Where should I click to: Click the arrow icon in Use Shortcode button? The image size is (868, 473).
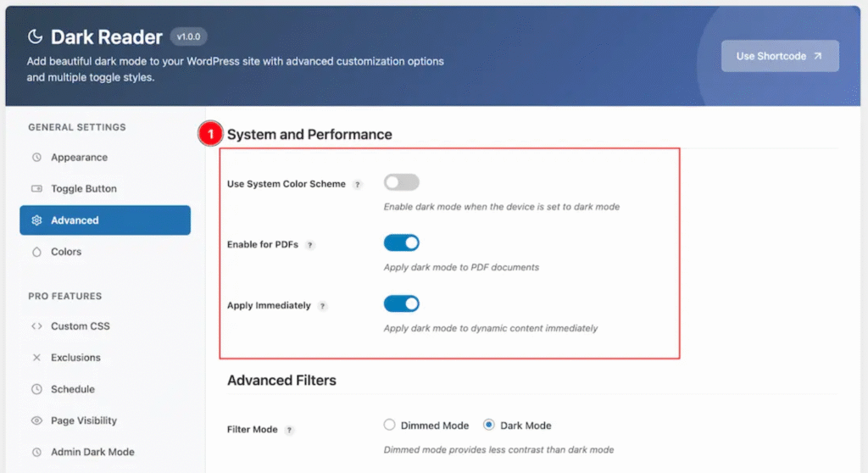tap(818, 56)
